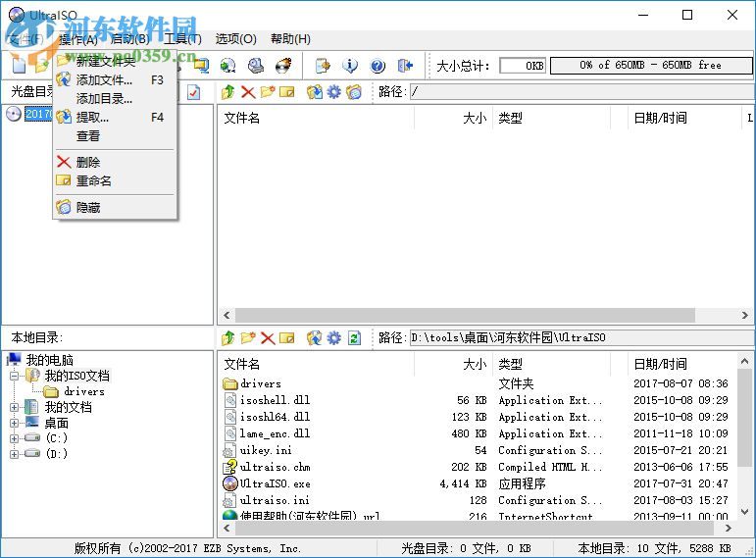Select the lame_enc.dll file

tap(275, 433)
